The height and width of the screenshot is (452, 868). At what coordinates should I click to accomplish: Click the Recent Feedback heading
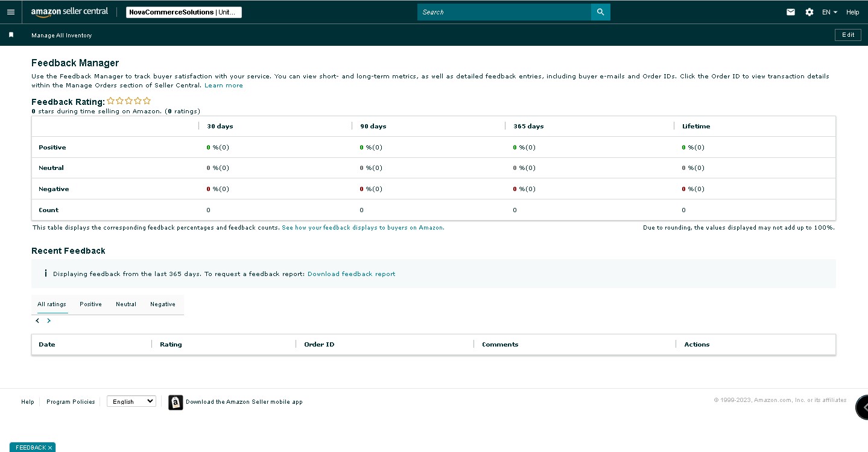(x=68, y=251)
